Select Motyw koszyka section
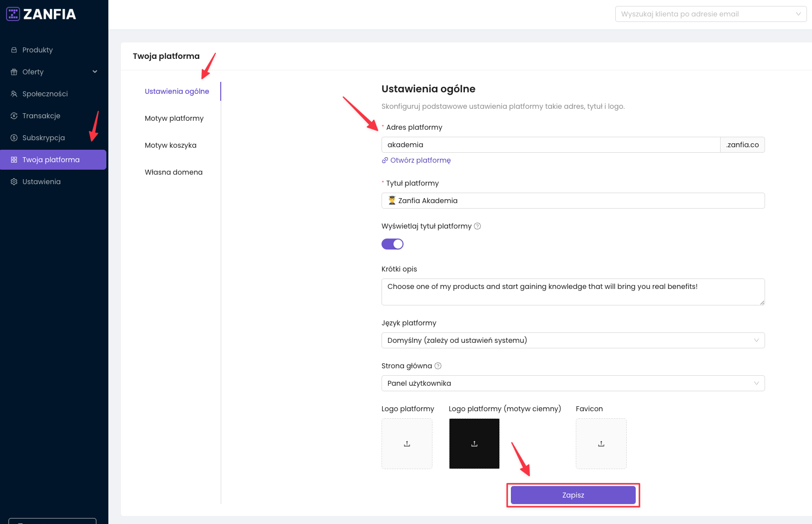This screenshot has height=524, width=812. click(171, 145)
